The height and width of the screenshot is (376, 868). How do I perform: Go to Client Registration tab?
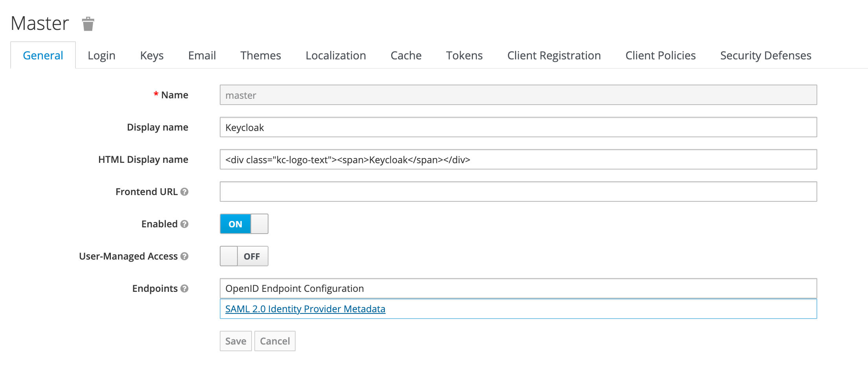pyautogui.click(x=554, y=55)
